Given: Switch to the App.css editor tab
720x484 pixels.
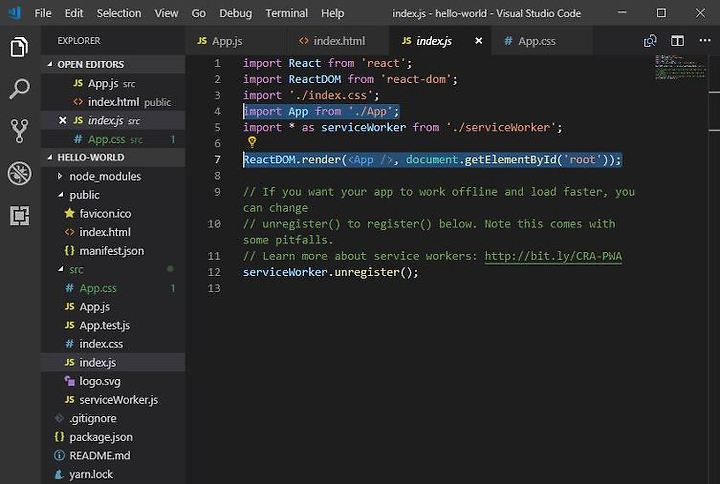Looking at the screenshot, I should (x=542, y=41).
